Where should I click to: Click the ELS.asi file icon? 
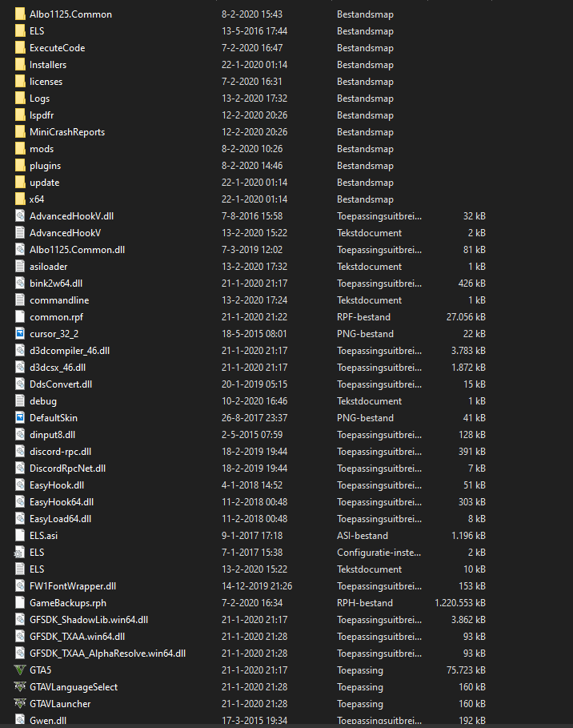point(20,535)
